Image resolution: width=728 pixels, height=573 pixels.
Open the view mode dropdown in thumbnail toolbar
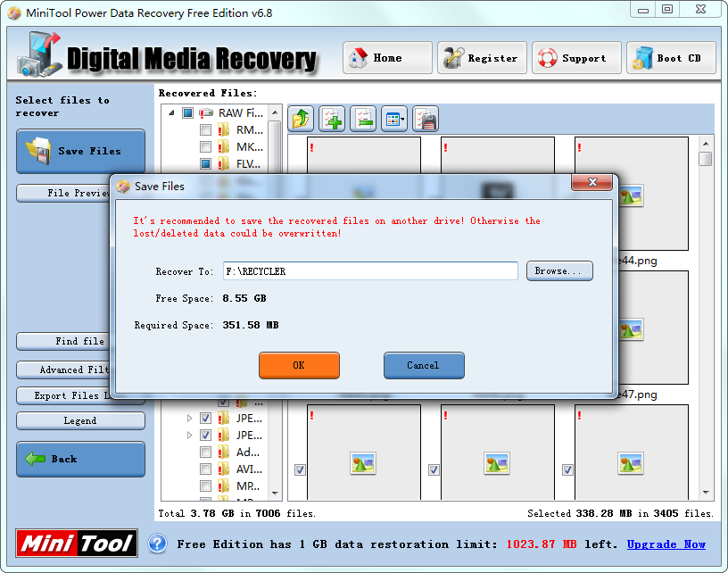pos(394,119)
